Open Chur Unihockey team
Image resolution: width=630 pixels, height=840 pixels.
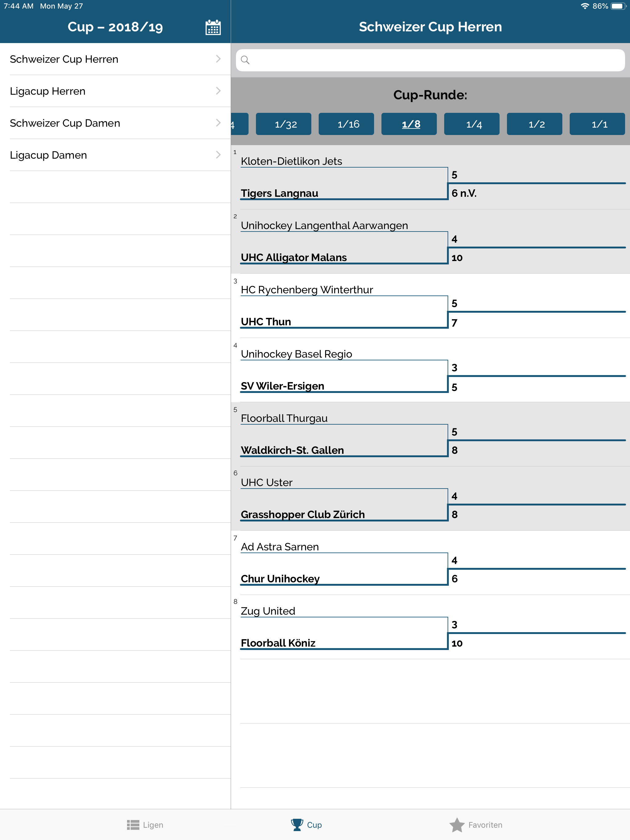coord(280,579)
